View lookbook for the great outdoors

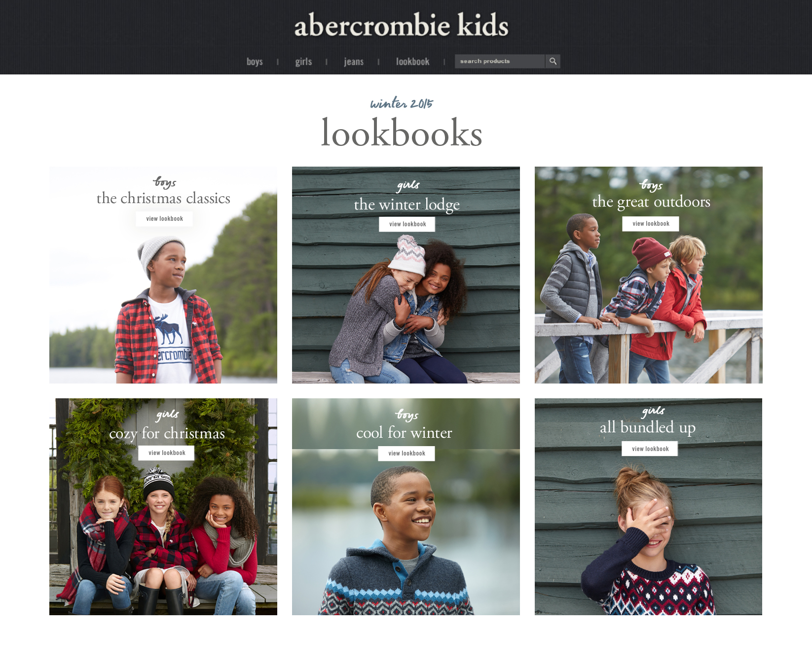651,224
